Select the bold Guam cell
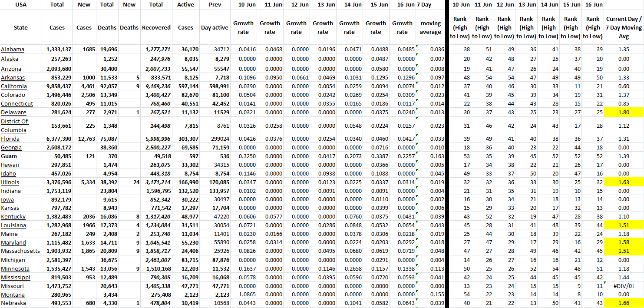Screen dimensions: 644x308 [x=9, y=156]
